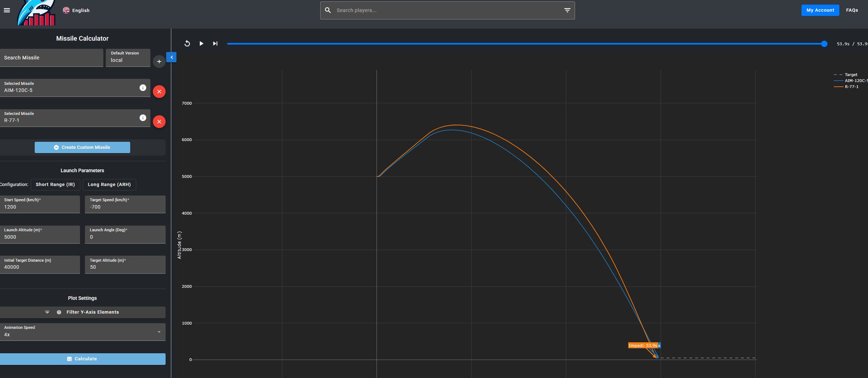Image resolution: width=868 pixels, height=378 pixels.
Task: Go to the FAQs page
Action: coord(852,10)
